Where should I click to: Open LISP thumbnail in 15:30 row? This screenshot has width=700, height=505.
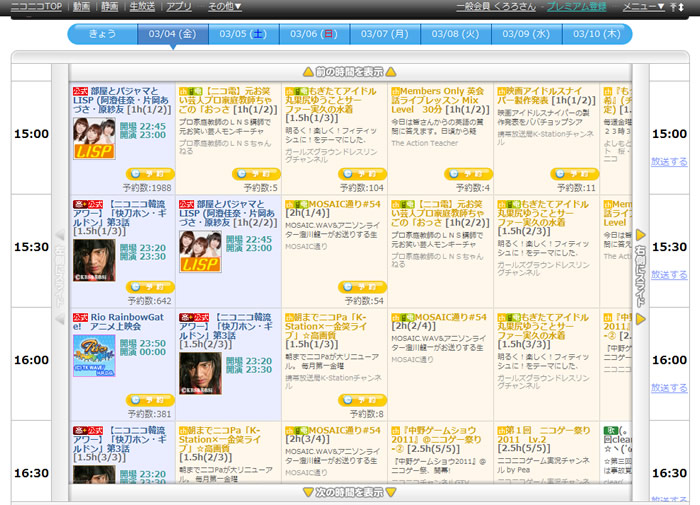tap(200, 251)
